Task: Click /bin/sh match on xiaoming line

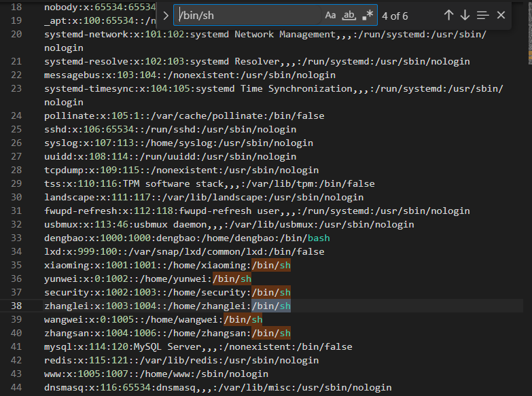Action: click(x=270, y=265)
